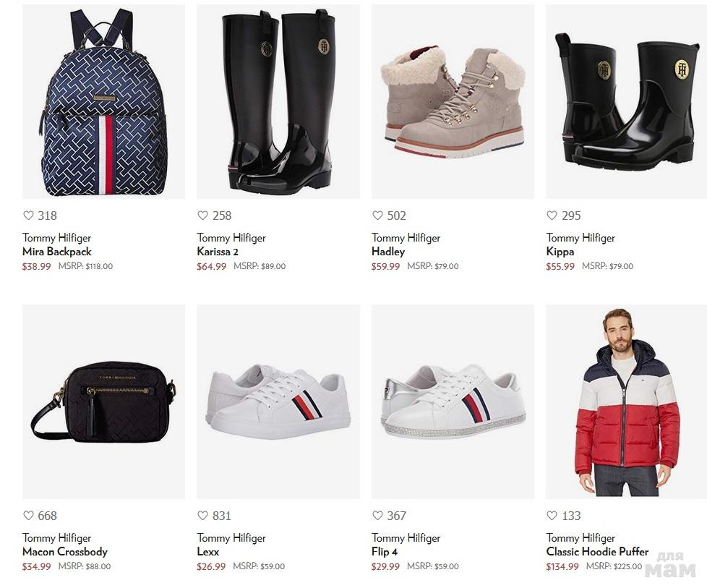View the Karissa 2 tall rain boots image

[278, 101]
